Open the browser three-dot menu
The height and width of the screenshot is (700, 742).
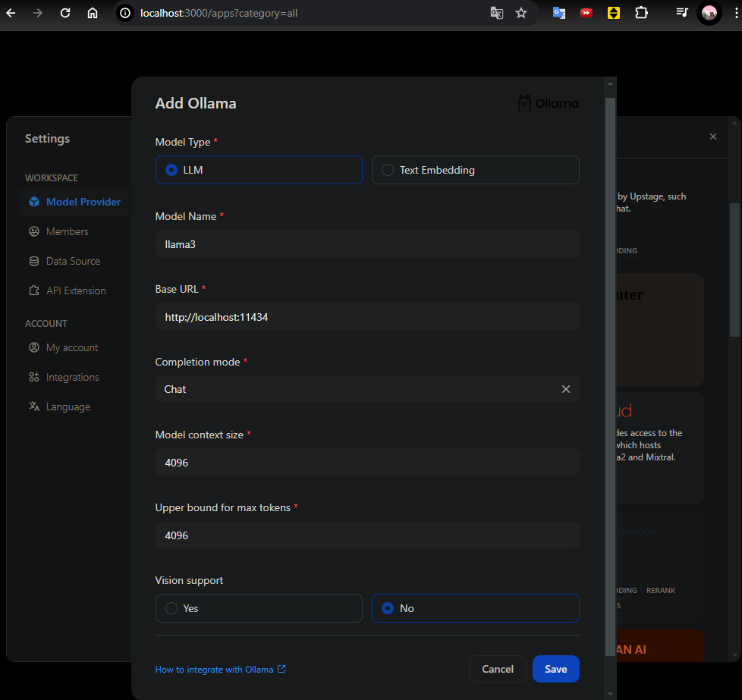736,13
